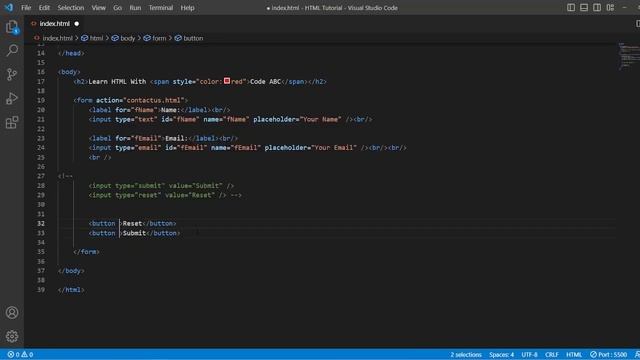Open the Manage gear settings icon
This screenshot has width=640, height=360.
tap(12, 336)
